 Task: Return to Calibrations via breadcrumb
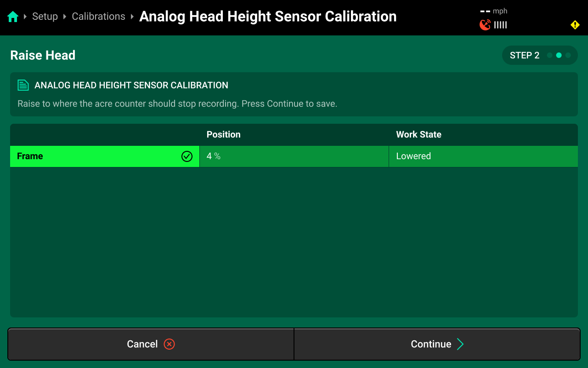(x=98, y=17)
